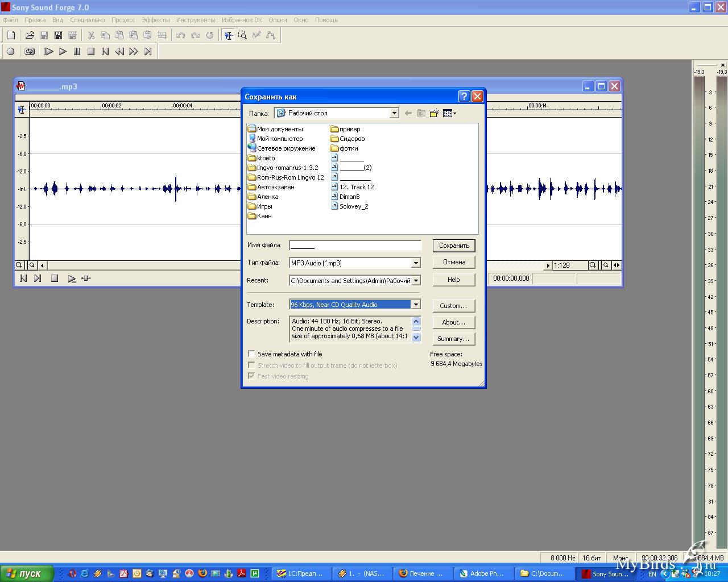Click Go to End in main transport bar
Image resolution: width=728 pixels, height=582 pixels.
click(x=148, y=52)
